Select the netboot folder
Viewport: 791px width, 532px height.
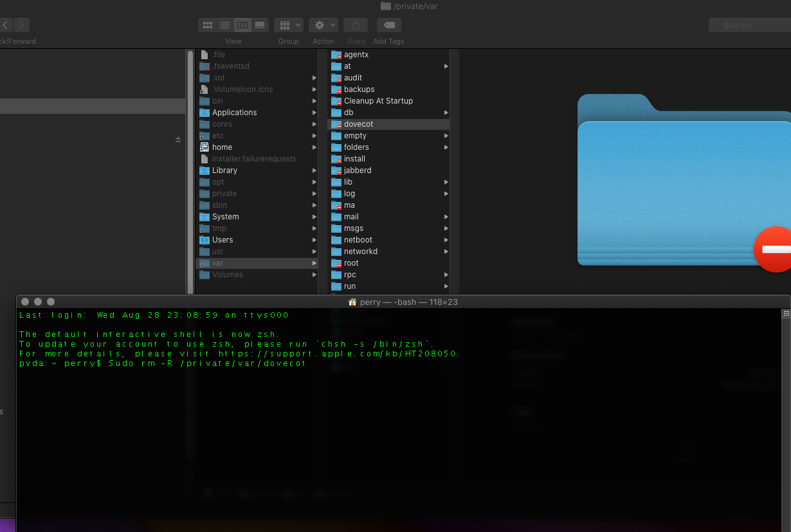click(388, 240)
